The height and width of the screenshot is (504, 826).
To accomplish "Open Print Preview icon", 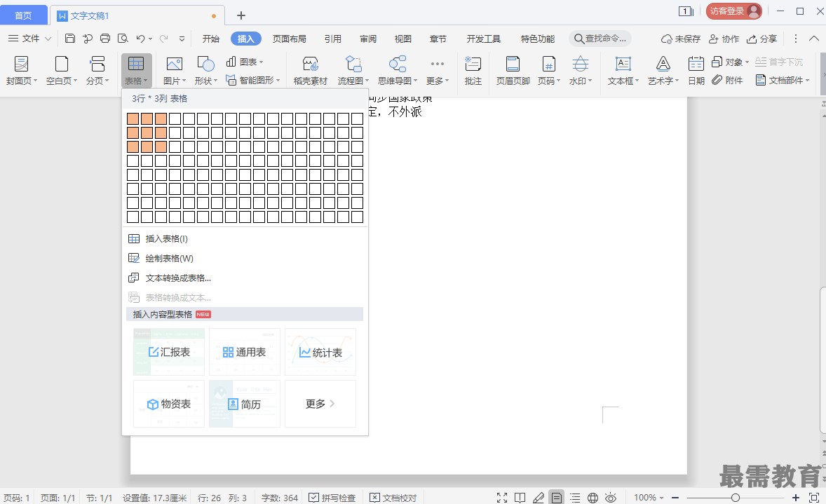I will pos(123,39).
